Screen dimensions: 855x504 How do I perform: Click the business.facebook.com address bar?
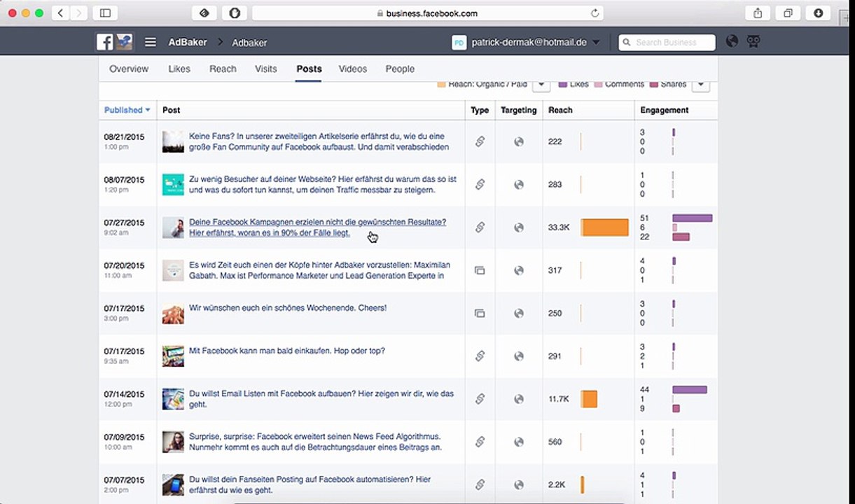tap(427, 13)
